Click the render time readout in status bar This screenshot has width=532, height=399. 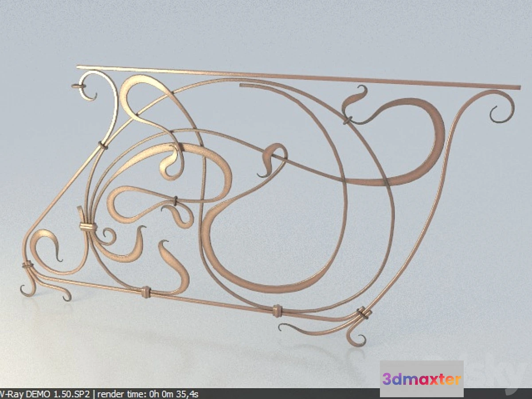click(x=148, y=394)
